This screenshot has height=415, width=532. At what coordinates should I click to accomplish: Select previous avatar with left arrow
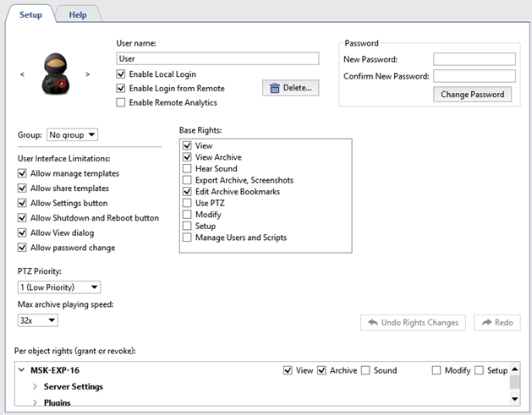[x=23, y=74]
